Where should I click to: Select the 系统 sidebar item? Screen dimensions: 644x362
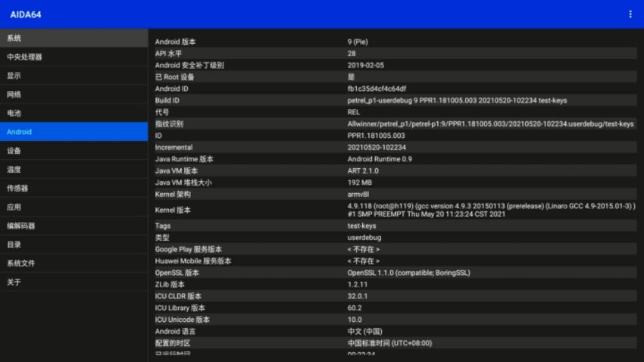click(74, 38)
